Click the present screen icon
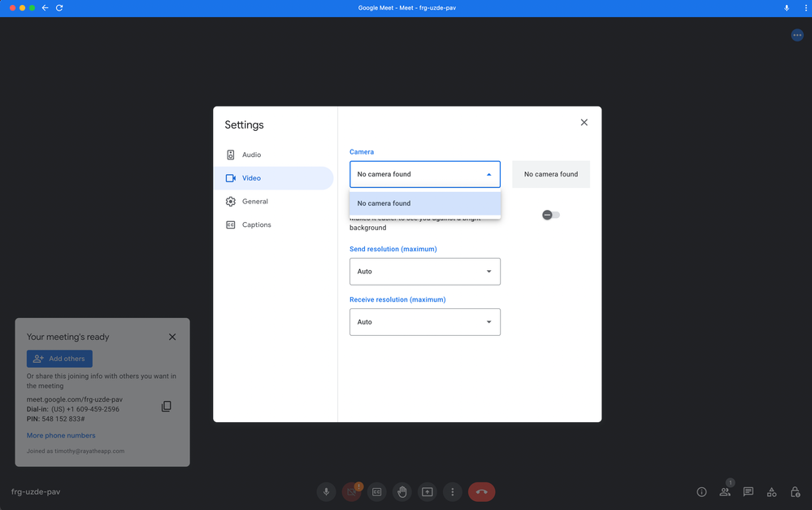812x510 pixels. (427, 491)
